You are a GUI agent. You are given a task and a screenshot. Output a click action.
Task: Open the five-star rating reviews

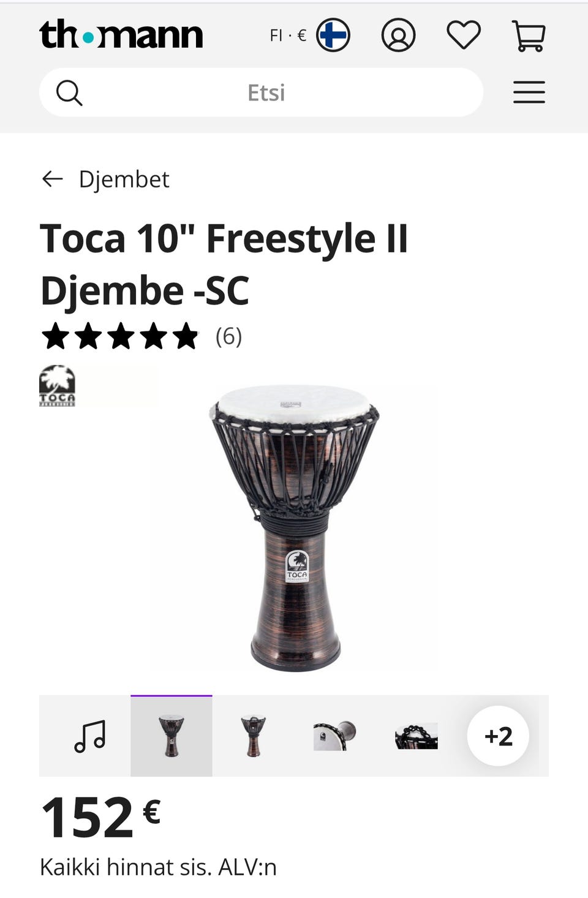pyautogui.click(x=119, y=336)
